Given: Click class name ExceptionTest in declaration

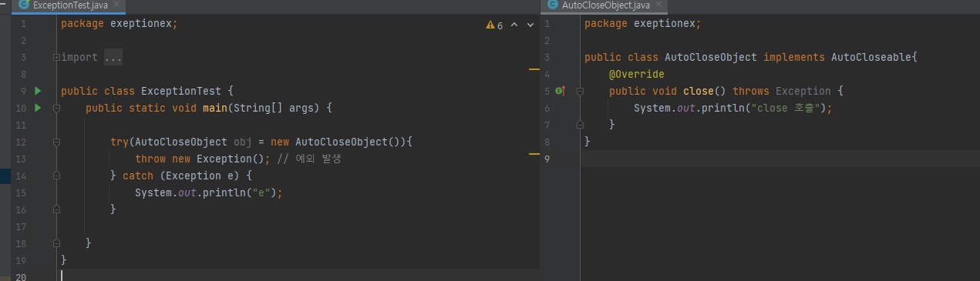Looking at the screenshot, I should point(181,91).
